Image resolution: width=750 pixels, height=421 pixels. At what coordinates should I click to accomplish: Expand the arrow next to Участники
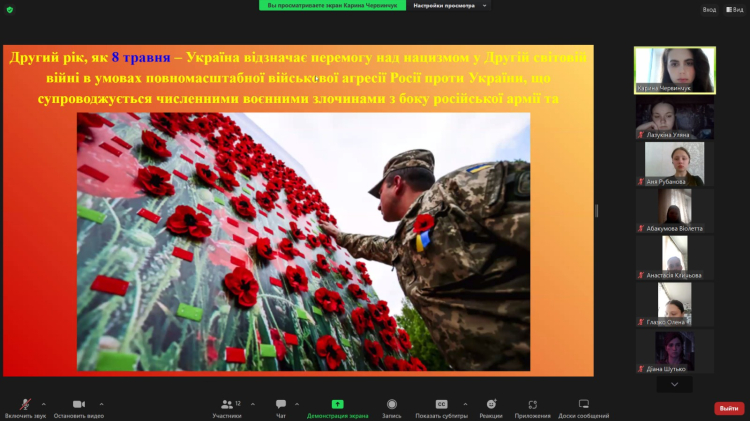click(x=253, y=404)
